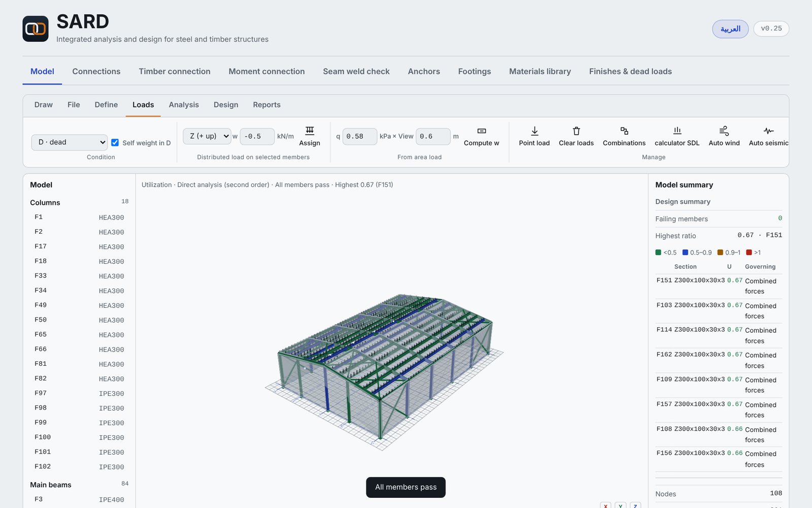Open the Define sub-tab

(x=106, y=105)
